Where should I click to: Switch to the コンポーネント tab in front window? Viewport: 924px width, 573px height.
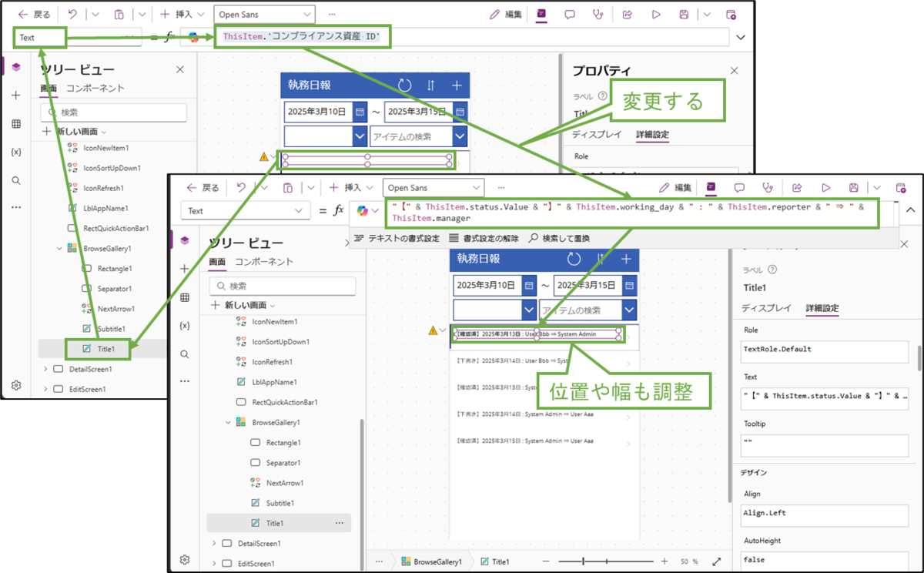264,262
